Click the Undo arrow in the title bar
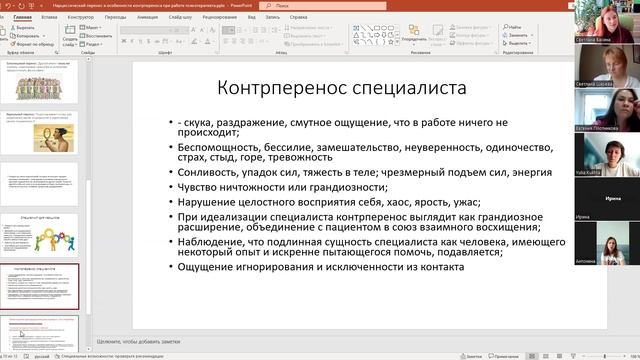The height and width of the screenshot is (360, 640). coord(8,6)
